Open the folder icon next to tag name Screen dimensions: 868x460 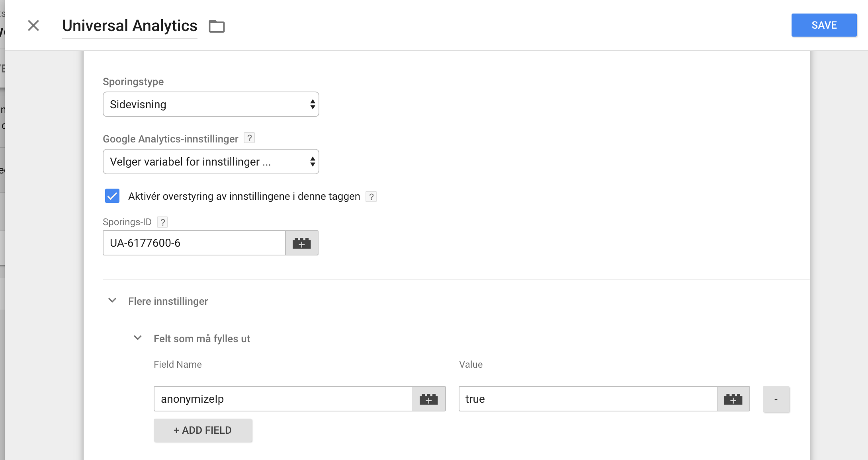(217, 26)
